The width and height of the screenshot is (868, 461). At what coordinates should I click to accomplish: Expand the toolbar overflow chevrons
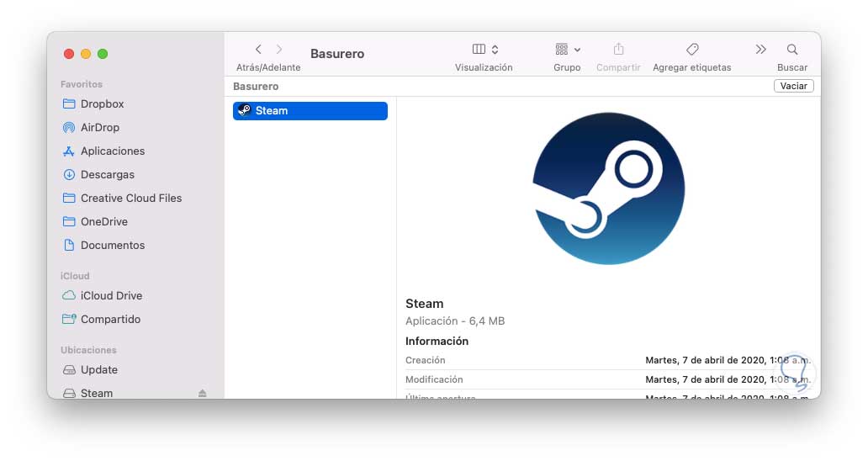coord(760,50)
